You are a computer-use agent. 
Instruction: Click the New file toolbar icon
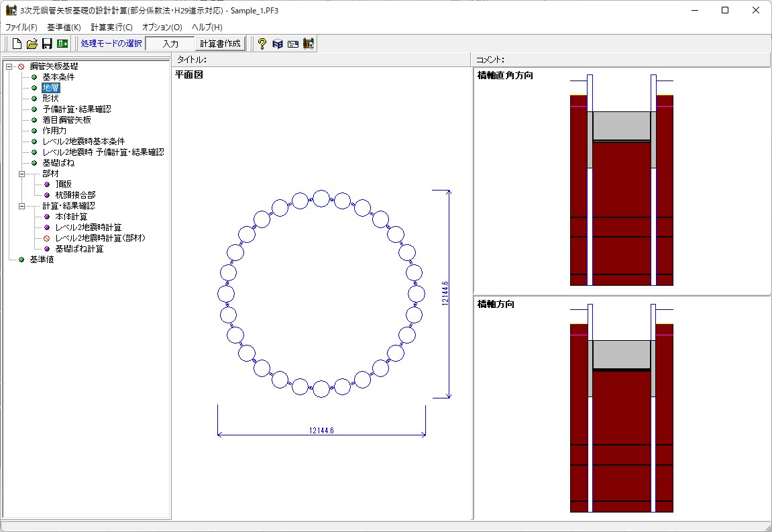point(17,44)
